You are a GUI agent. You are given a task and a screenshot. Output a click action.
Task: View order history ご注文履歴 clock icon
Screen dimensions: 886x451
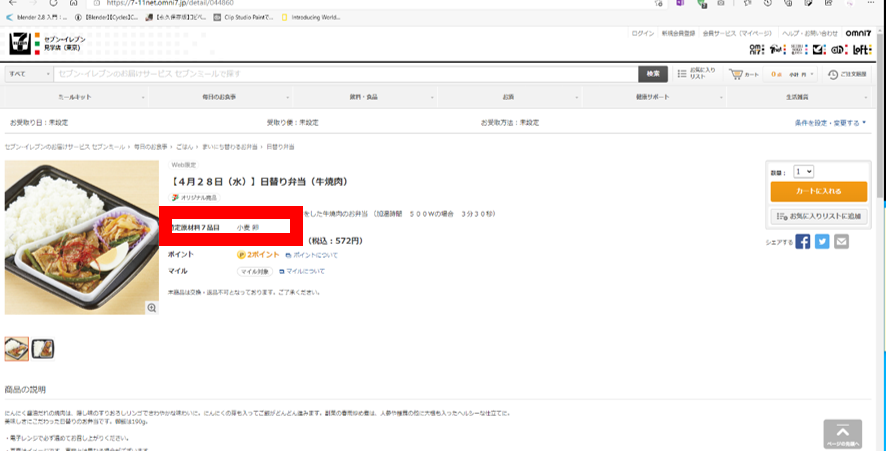click(x=833, y=74)
